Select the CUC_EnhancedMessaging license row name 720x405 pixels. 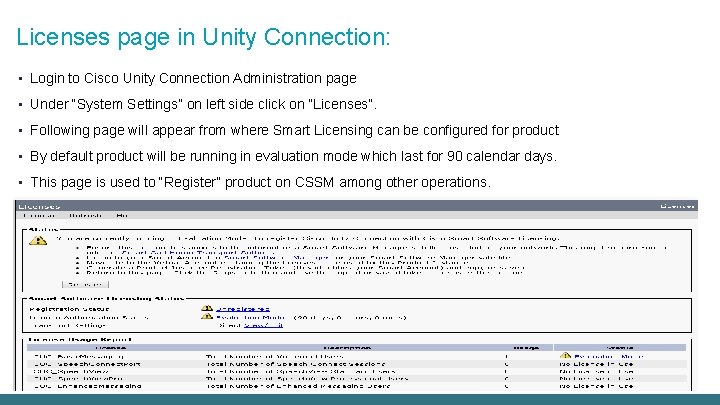coord(87,386)
